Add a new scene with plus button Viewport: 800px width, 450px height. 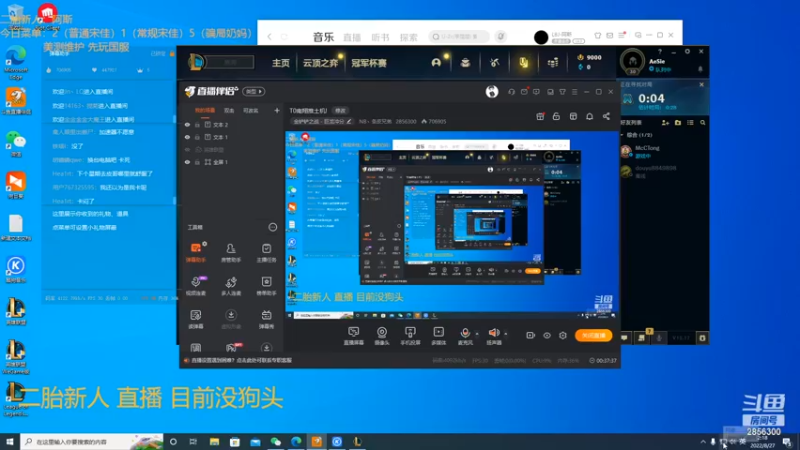tap(277, 111)
